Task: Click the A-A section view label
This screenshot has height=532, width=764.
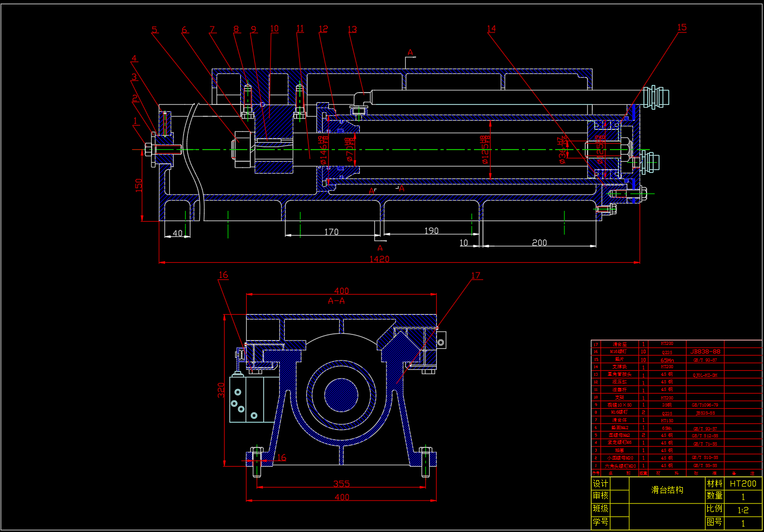Action: pos(336,301)
